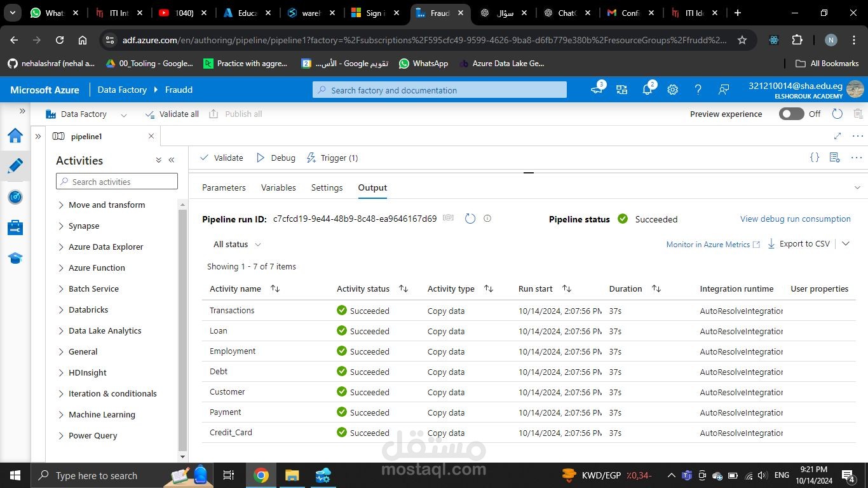Click the Search activities field
The height and width of the screenshot is (488, 868).
pyautogui.click(x=117, y=182)
